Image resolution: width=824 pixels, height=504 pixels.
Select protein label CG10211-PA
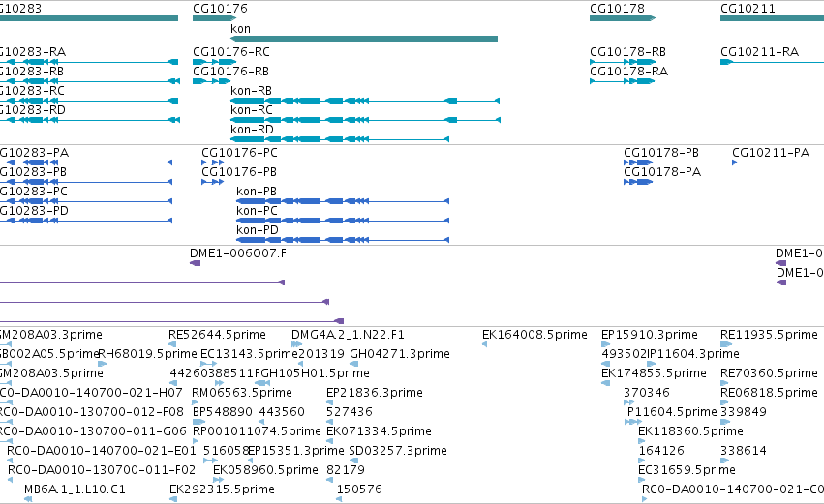771,153
